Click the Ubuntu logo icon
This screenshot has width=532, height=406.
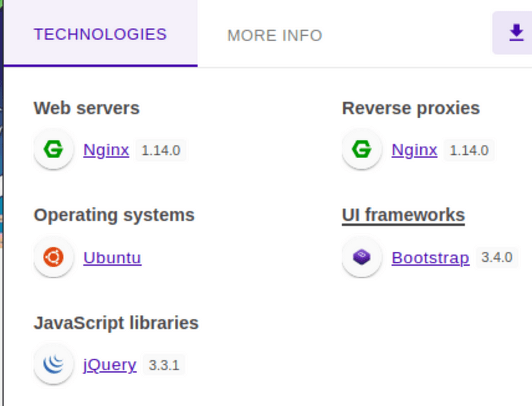pyautogui.click(x=53, y=257)
